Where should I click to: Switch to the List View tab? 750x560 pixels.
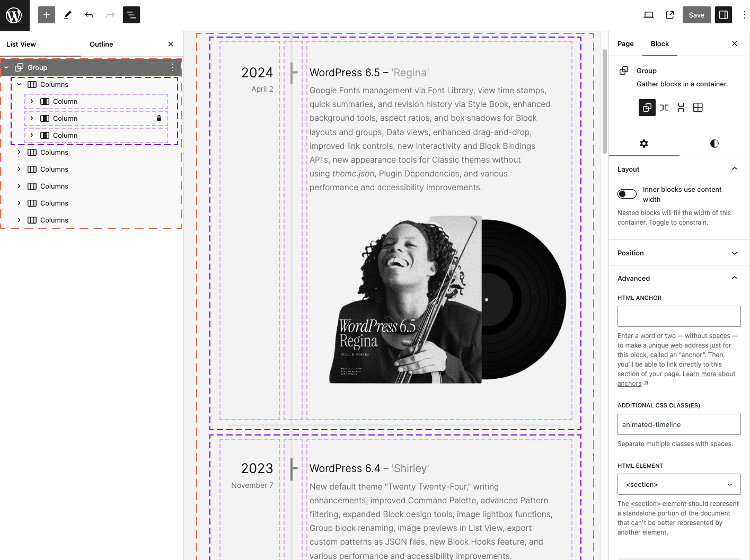point(21,44)
